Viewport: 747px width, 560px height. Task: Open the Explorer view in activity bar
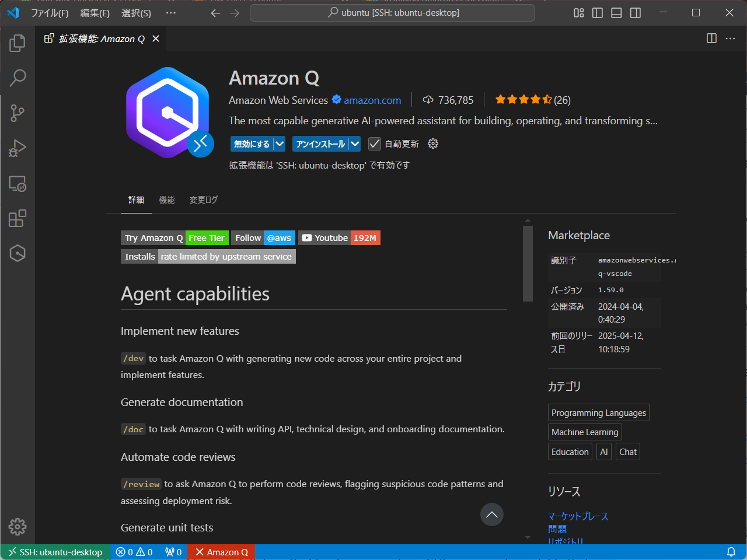pyautogui.click(x=18, y=43)
